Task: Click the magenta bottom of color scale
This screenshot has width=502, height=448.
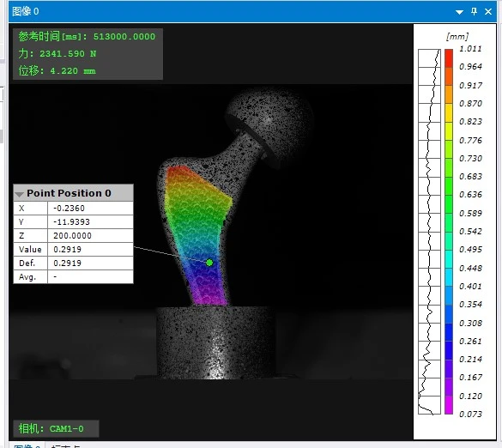Action: point(449,405)
